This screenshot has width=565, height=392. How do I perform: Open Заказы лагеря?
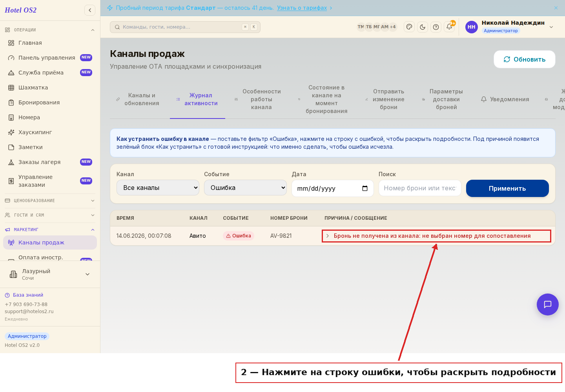50,162
